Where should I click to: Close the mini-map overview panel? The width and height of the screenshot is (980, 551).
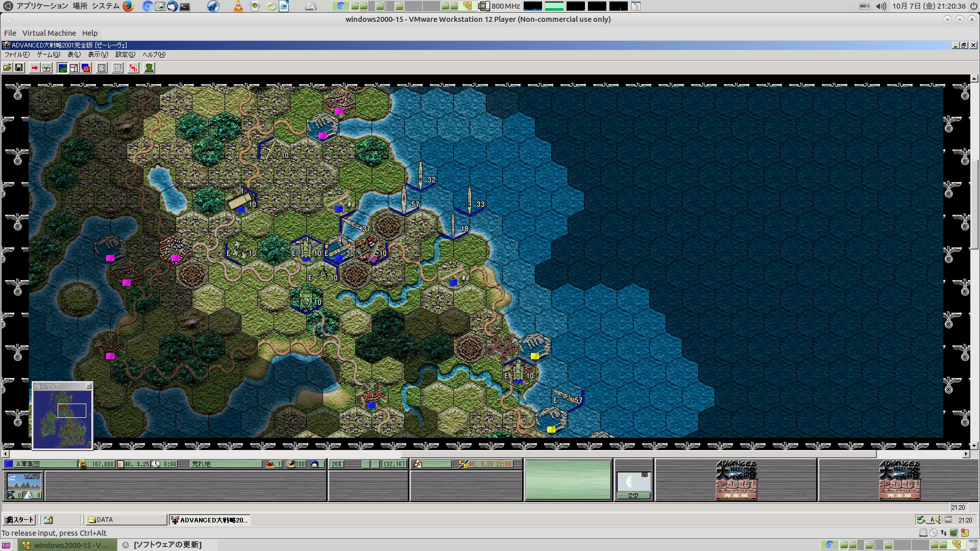[x=88, y=386]
